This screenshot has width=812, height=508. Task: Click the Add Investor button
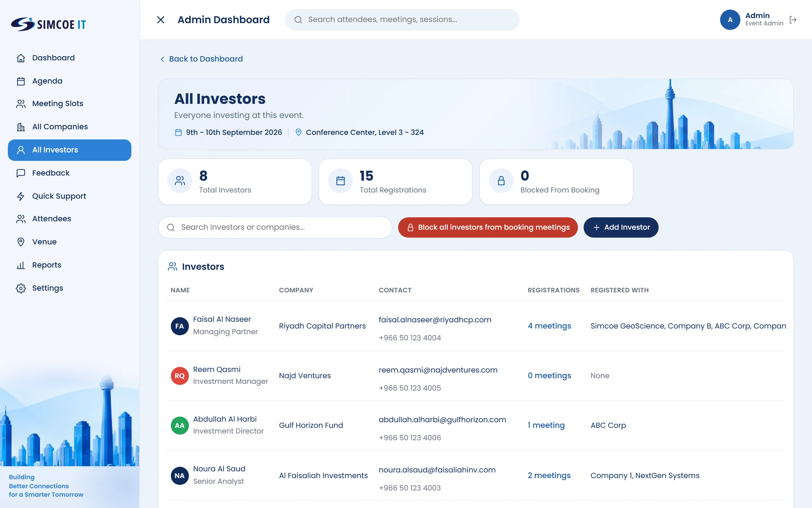pos(621,227)
